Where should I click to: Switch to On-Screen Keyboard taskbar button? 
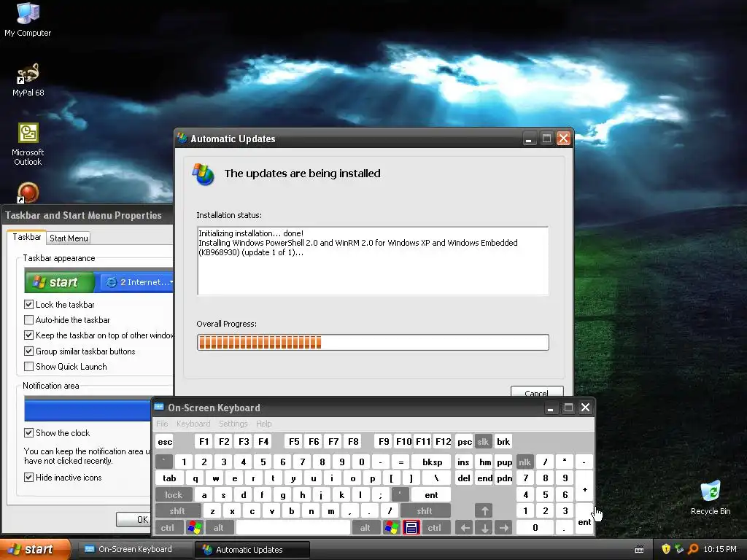pos(134,549)
